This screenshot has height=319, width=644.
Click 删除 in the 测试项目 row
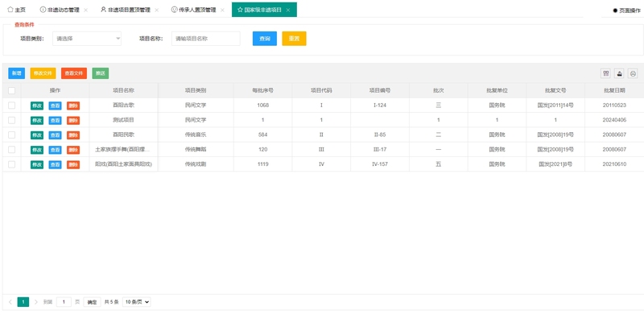73,121
